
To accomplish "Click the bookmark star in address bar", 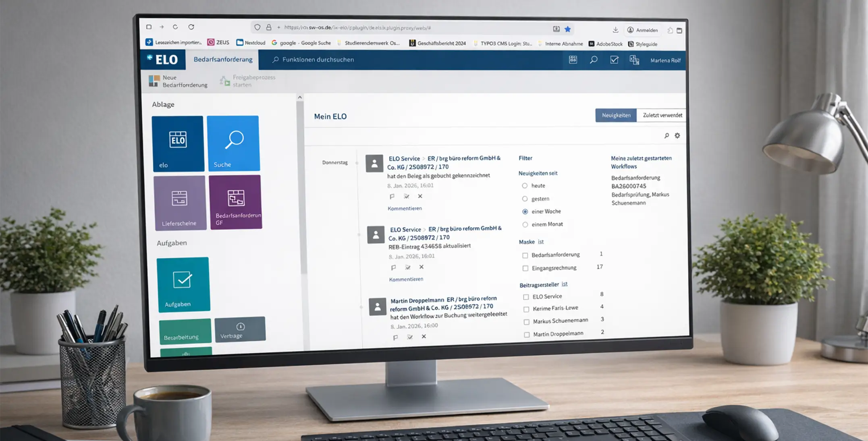I will [568, 29].
